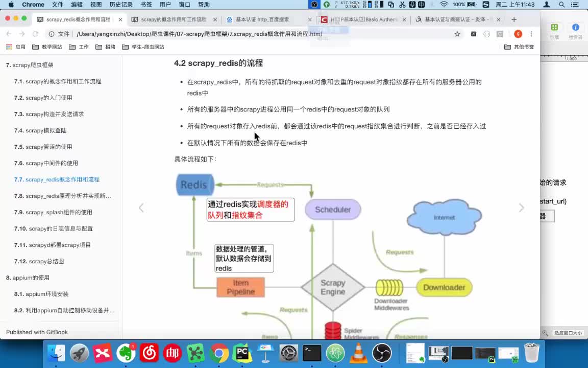Click the blue inspector icon in background window

575,28
